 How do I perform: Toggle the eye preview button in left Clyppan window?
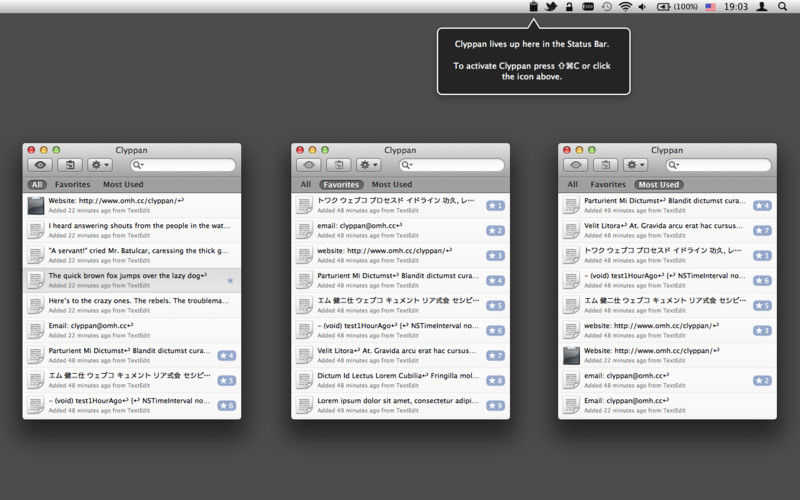click(x=40, y=165)
